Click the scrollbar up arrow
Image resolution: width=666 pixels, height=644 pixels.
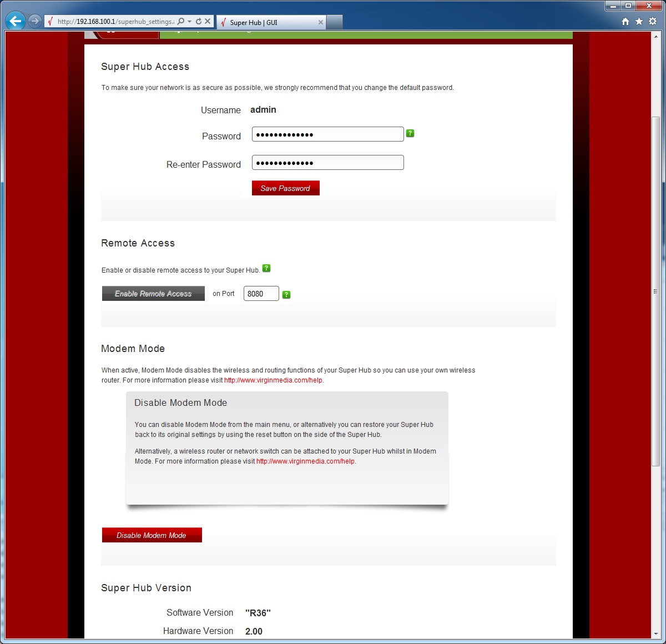pos(656,36)
